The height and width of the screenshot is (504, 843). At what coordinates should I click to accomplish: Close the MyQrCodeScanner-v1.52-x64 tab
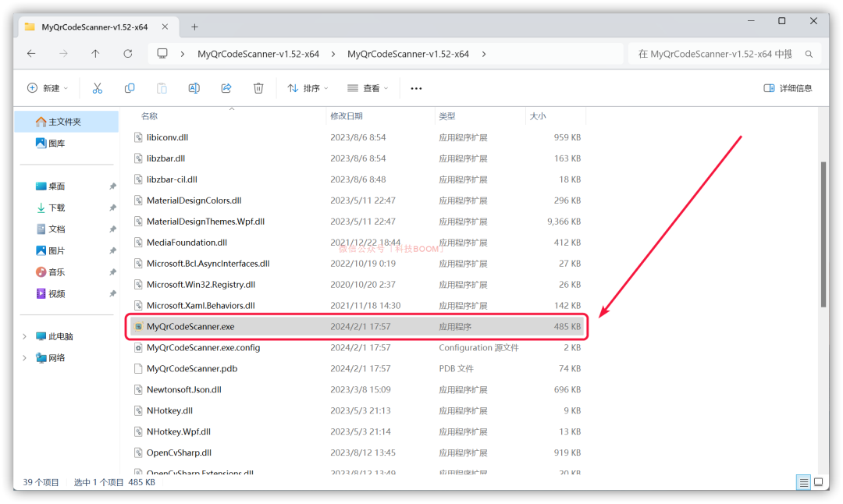point(165,27)
